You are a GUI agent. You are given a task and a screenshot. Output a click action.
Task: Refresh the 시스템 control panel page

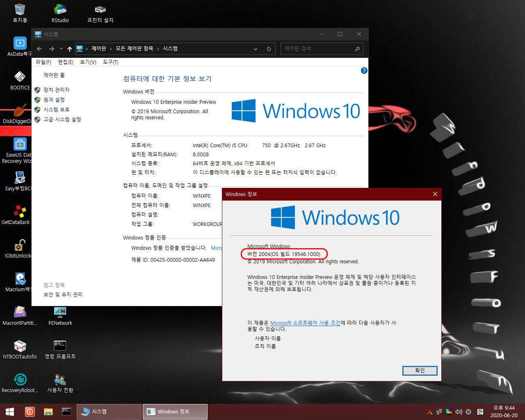[x=269, y=49]
